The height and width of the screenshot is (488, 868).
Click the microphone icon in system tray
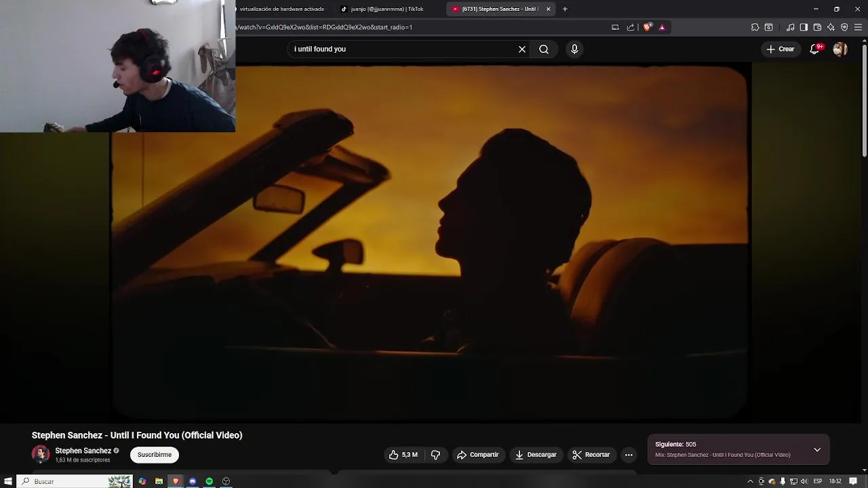[783, 481]
